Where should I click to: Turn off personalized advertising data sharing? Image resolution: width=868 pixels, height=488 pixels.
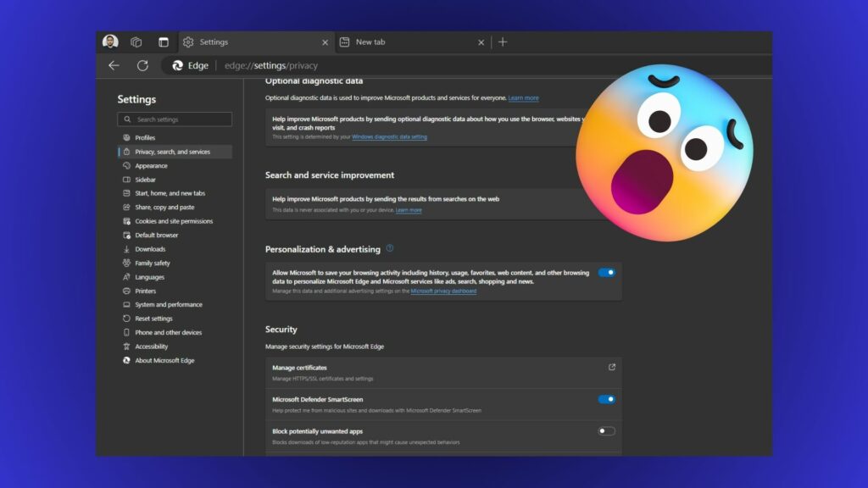605,272
